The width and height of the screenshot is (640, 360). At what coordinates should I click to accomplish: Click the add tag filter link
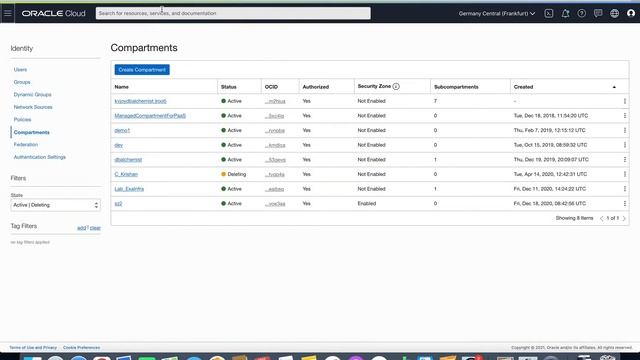81,228
